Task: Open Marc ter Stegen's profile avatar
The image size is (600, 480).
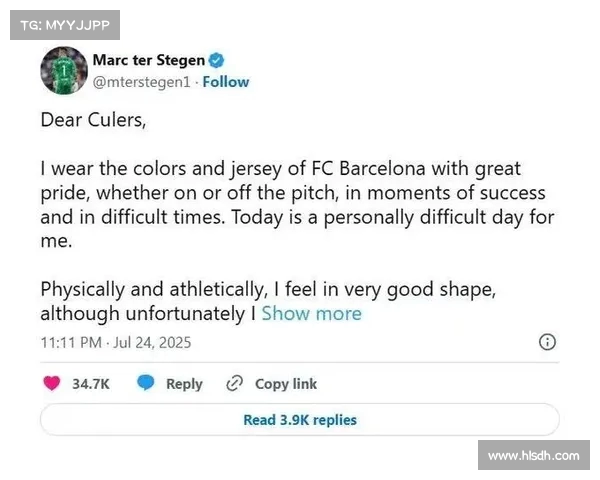Action: click(x=63, y=70)
